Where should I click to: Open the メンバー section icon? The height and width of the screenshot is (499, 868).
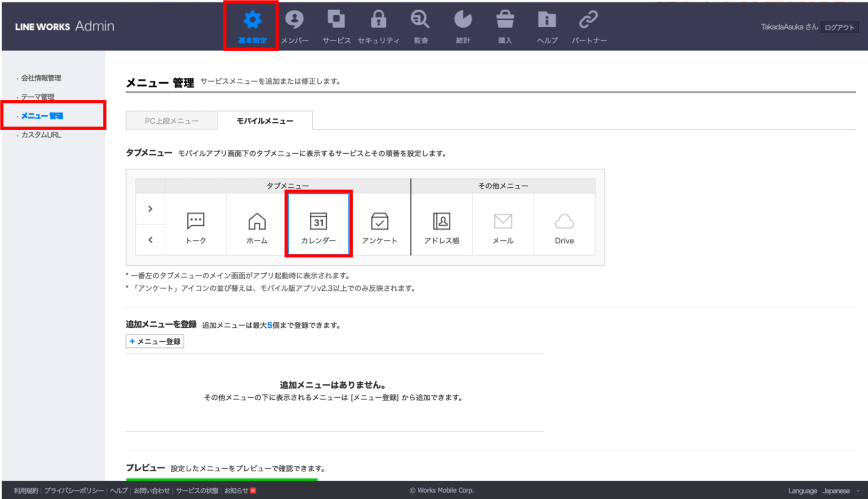point(294,20)
